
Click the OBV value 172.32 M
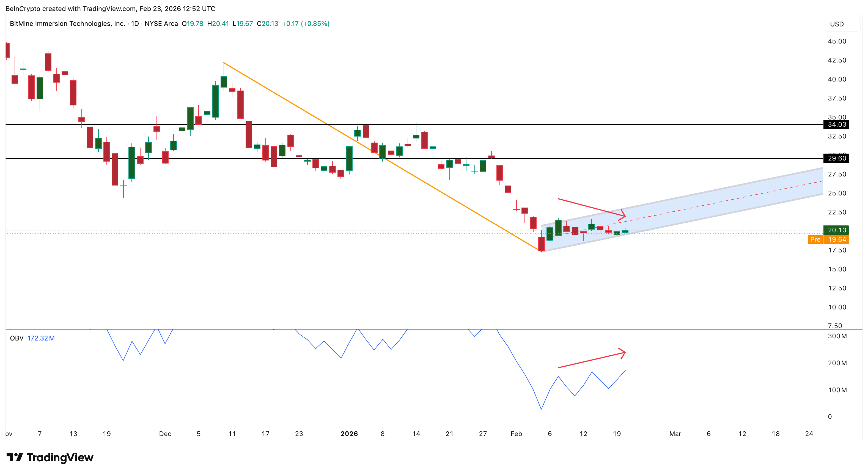(41, 338)
